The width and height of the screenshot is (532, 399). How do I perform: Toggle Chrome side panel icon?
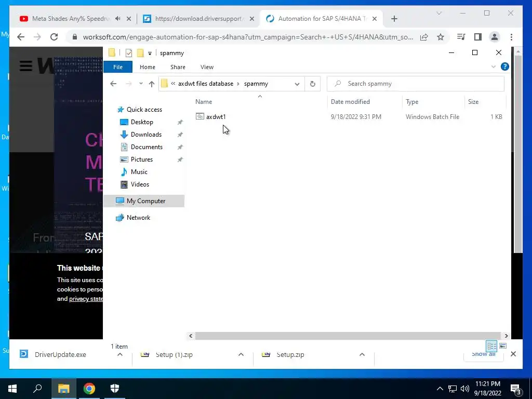[x=478, y=37]
